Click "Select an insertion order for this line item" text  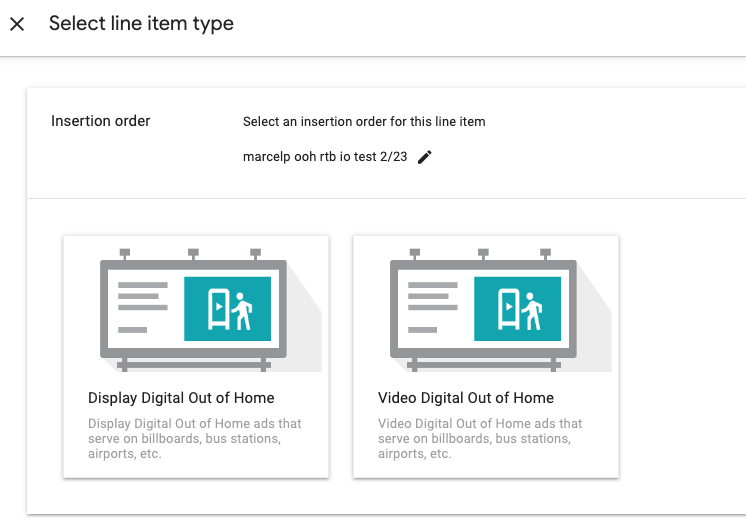point(364,122)
